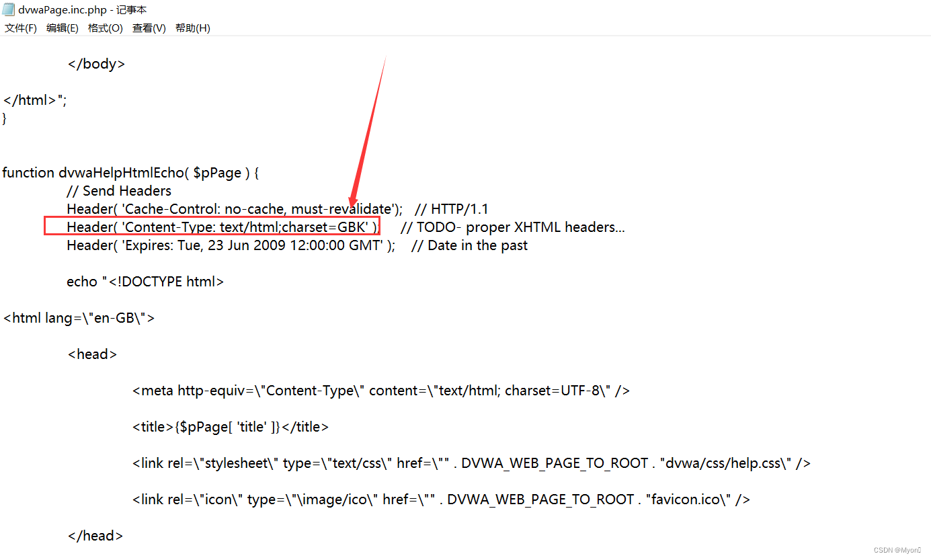Click the Notepad document icon in the title bar
This screenshot has width=931, height=560.
[x=8, y=9]
